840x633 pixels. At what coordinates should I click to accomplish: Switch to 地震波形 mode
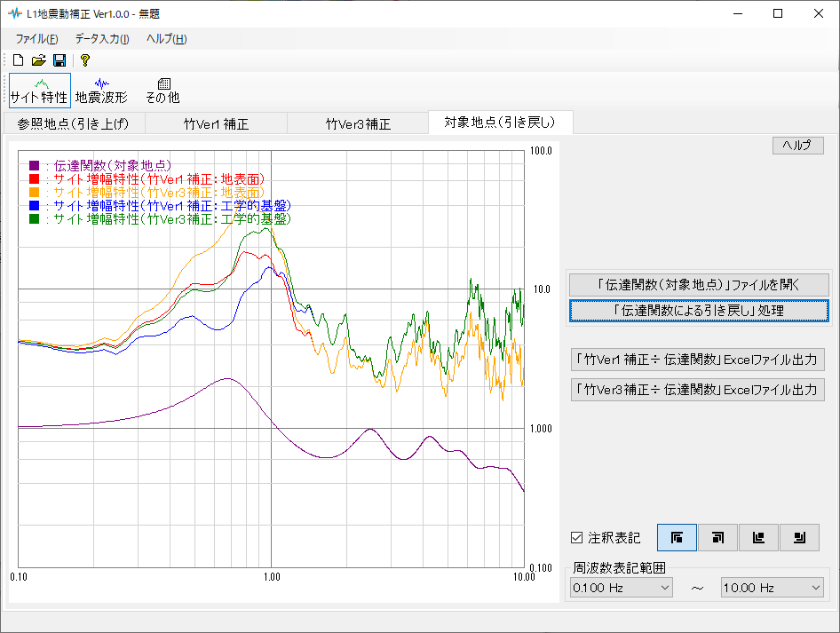101,91
